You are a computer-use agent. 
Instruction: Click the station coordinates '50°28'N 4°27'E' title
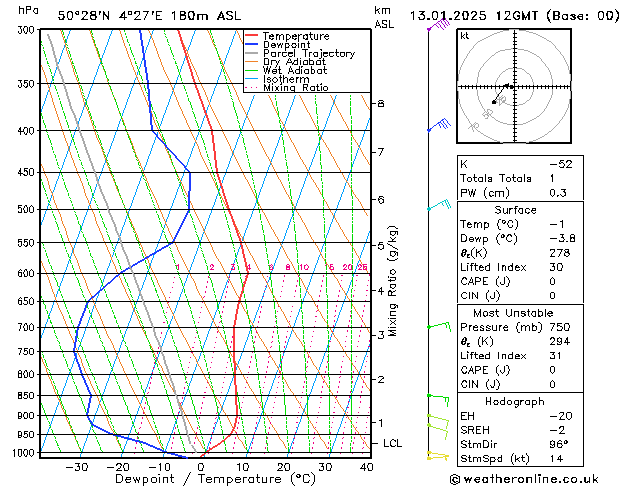tap(110, 16)
